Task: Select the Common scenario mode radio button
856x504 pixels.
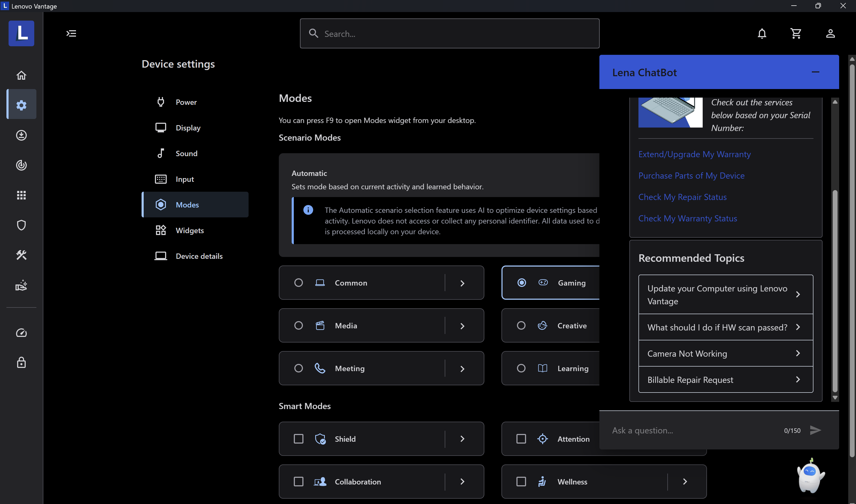Action: (x=298, y=283)
